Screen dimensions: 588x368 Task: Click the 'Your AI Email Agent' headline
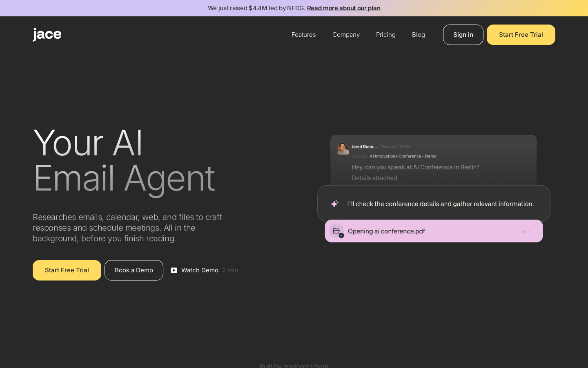click(124, 160)
